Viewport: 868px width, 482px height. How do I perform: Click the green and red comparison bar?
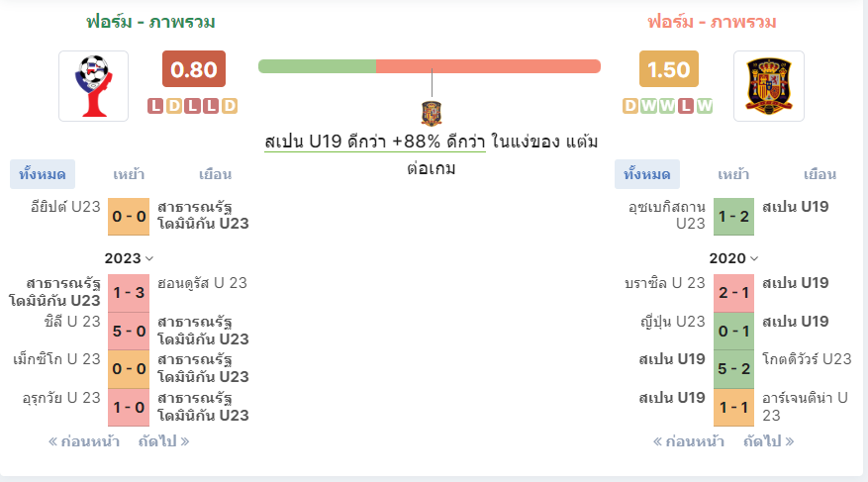430,66
